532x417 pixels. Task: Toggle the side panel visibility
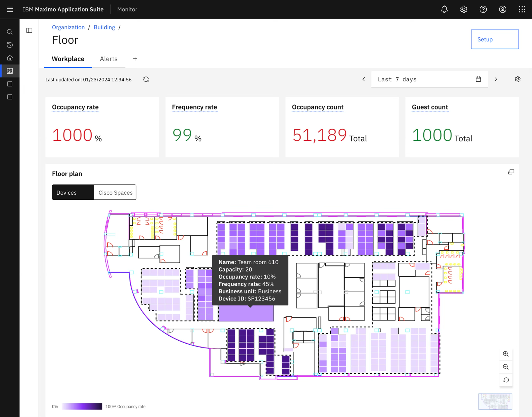29,30
